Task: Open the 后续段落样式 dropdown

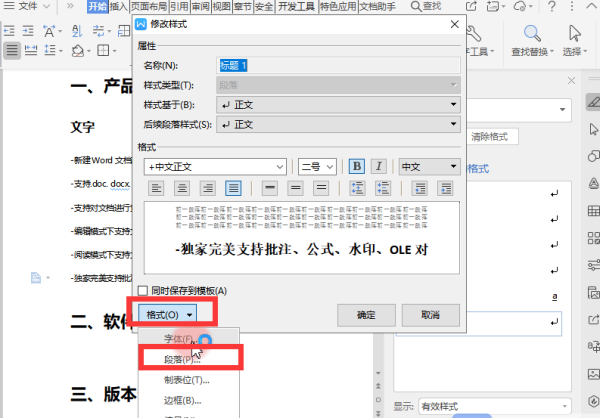Action: point(338,124)
